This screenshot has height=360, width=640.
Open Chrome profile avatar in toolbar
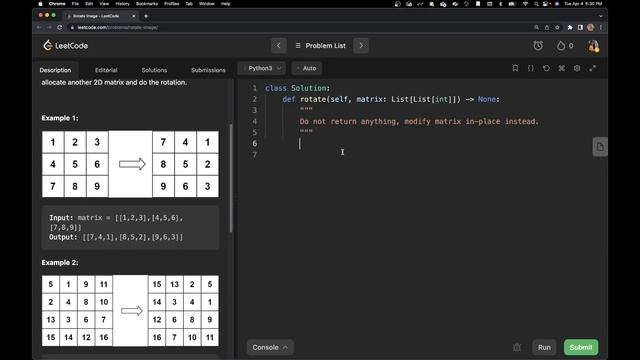pos(590,27)
